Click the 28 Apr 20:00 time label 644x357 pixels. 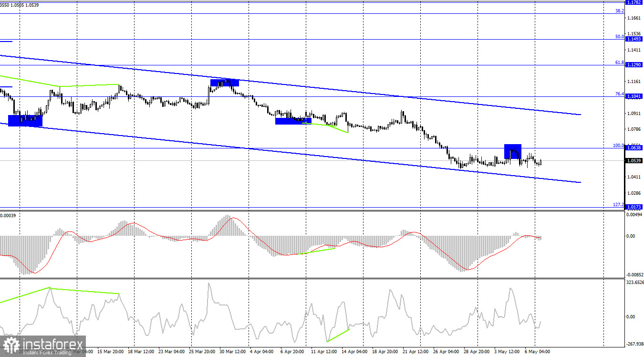tap(477, 352)
